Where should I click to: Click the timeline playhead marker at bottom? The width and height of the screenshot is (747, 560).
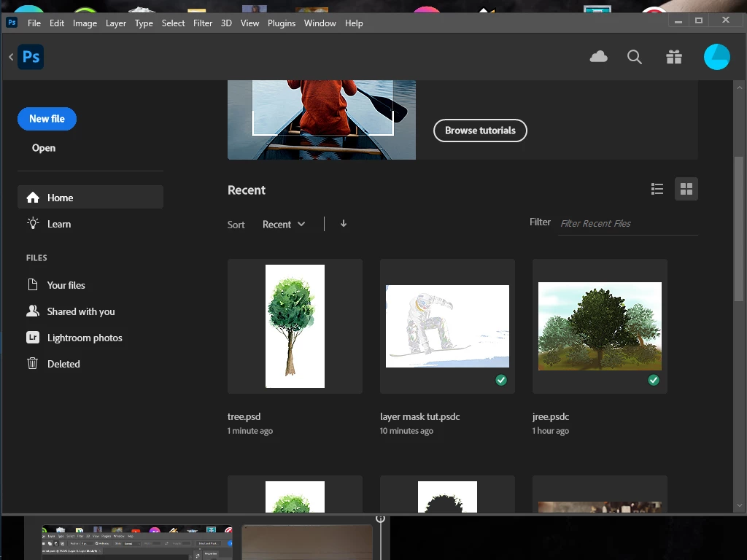(380, 519)
